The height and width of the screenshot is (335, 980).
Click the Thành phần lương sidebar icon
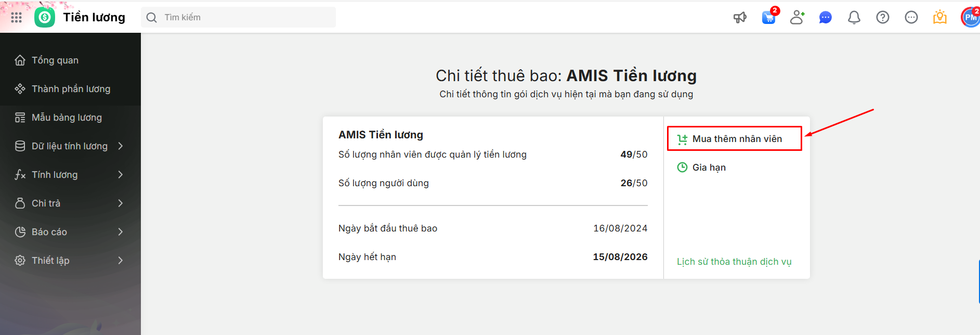tap(20, 89)
